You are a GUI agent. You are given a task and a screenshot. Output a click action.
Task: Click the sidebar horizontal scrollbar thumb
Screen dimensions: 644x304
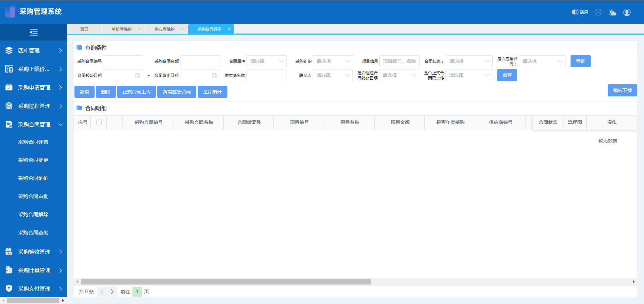click(x=33, y=300)
